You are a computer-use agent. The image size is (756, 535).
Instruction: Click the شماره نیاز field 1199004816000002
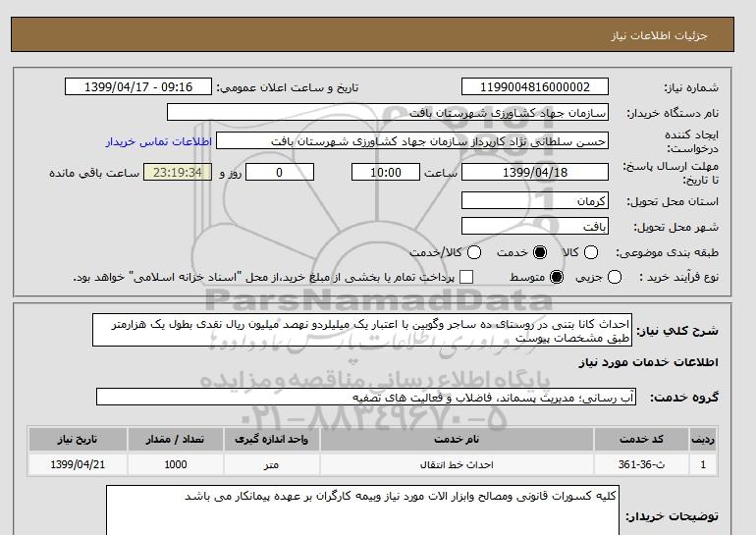pyautogui.click(x=535, y=86)
